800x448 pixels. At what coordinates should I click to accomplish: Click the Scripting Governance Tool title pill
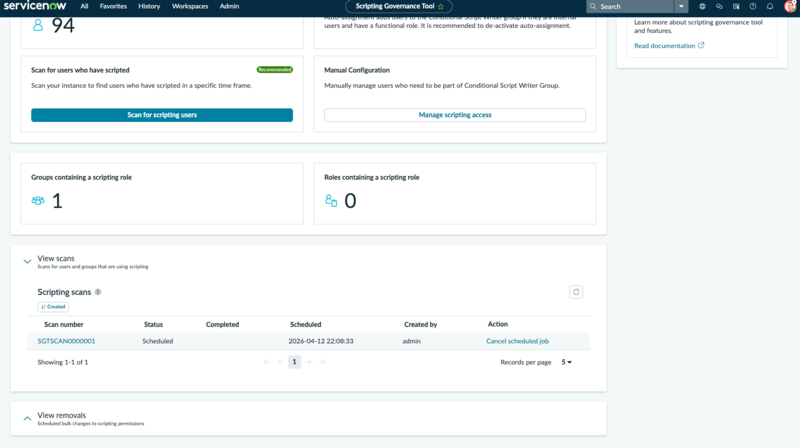tap(398, 6)
